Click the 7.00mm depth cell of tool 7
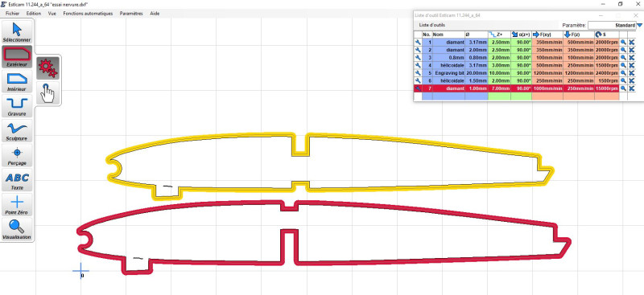 point(499,88)
